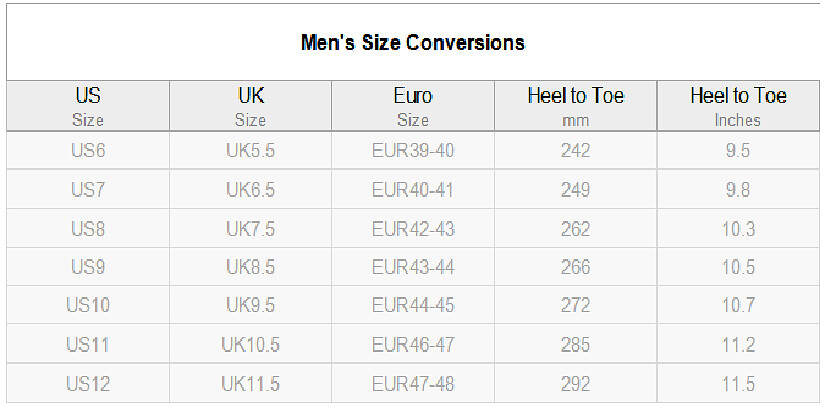The width and height of the screenshot is (825, 414).
Task: Select the 249 mm value
Action: tap(575, 190)
